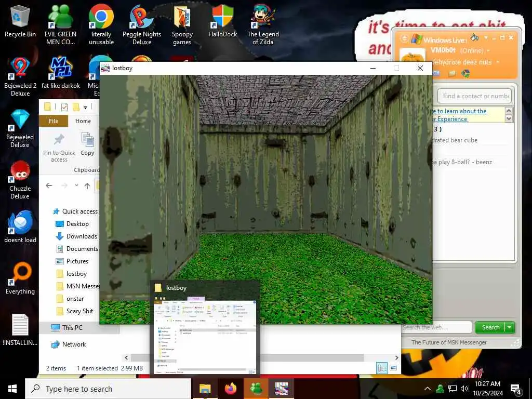Screen dimensions: 532x399
Task: Click the Messenger taskbar button
Action: (x=256, y=389)
